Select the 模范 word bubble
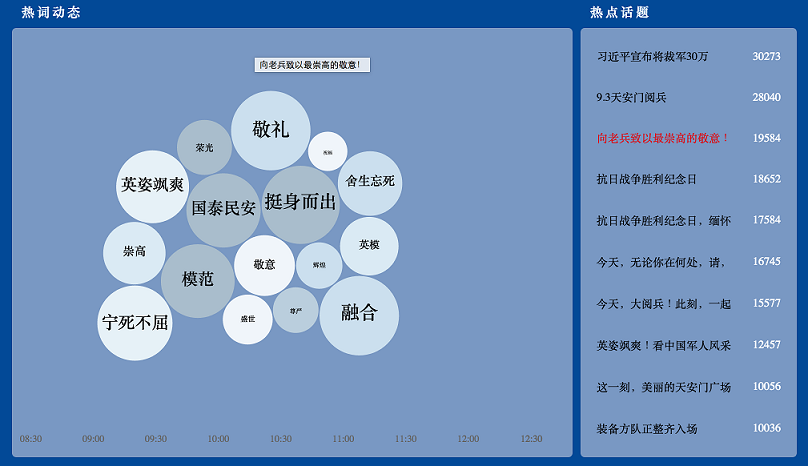The width and height of the screenshot is (808, 466). click(x=197, y=280)
